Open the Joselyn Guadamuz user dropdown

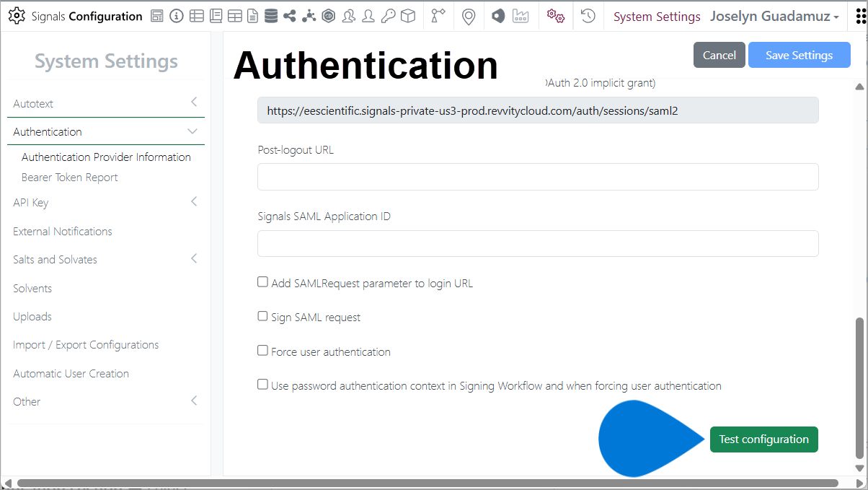774,16
